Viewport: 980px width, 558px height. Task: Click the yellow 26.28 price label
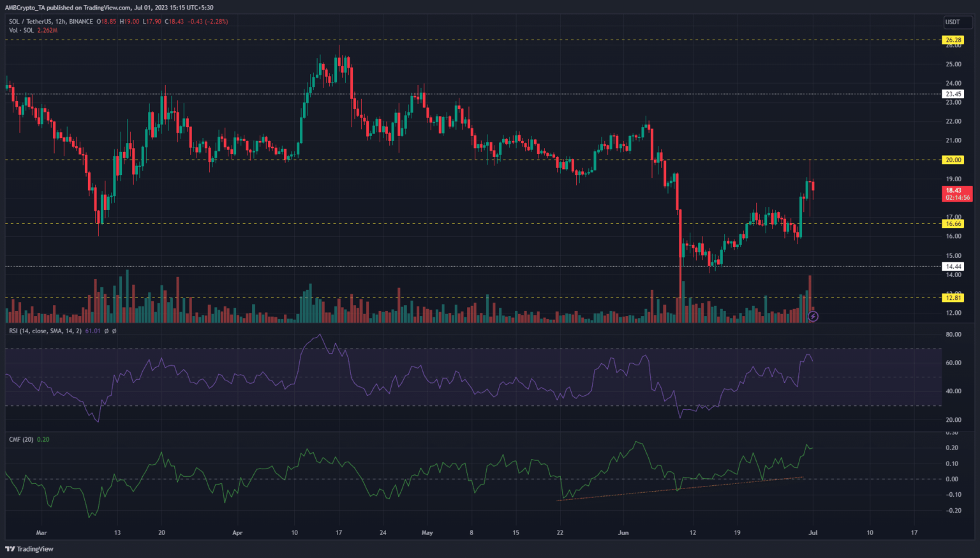(953, 40)
